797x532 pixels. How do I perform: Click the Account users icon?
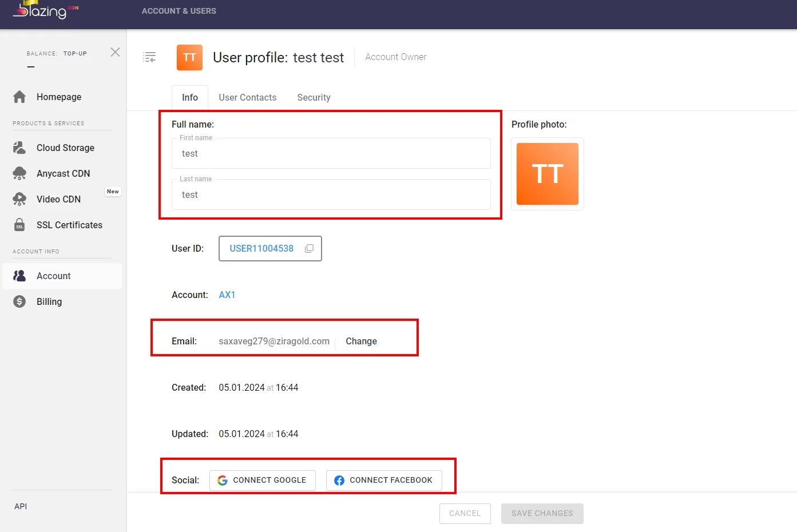coord(19,276)
